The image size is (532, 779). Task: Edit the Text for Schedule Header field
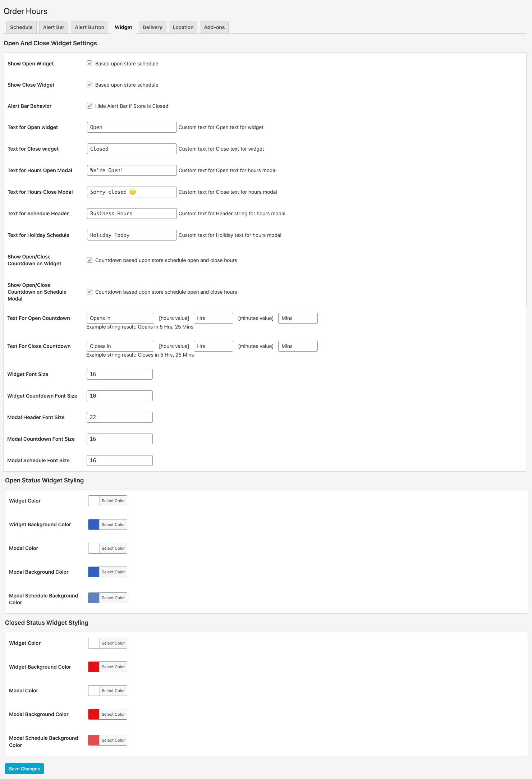point(132,214)
